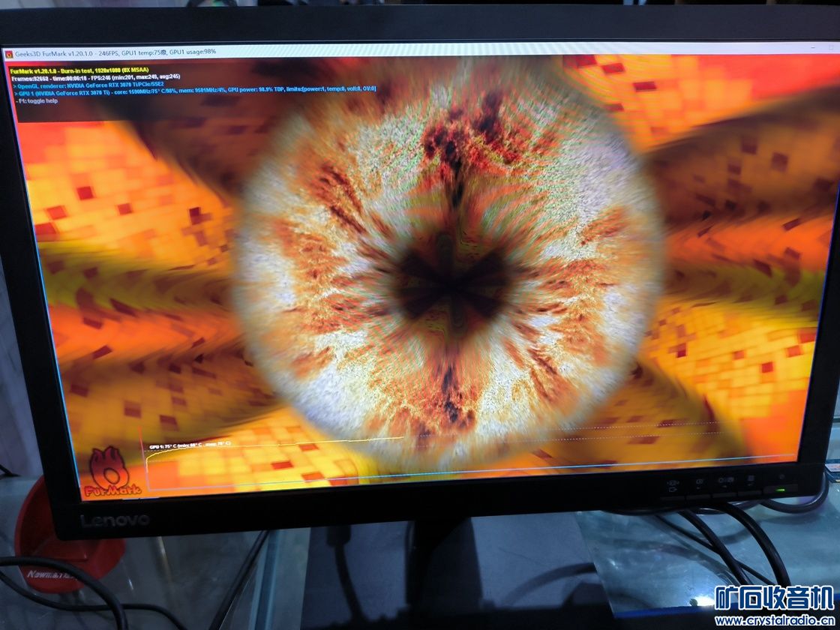Click the 'Frames:92662' statistics line
The image size is (840, 630).
coord(95,77)
